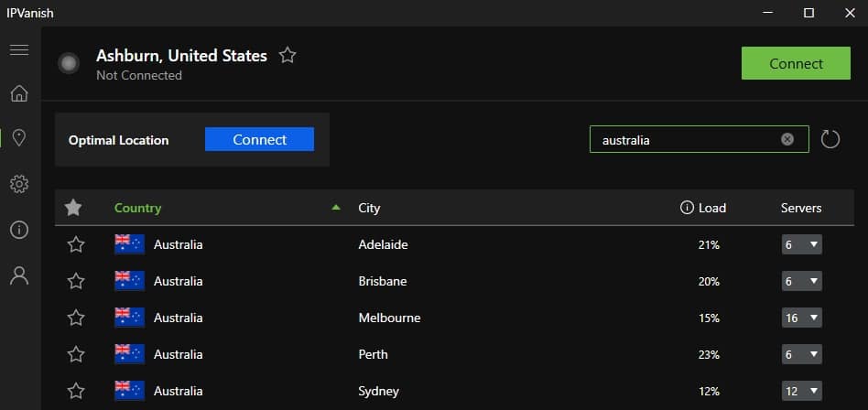This screenshot has height=410, width=868.
Task: Favorite the Sydney server row
Action: (76, 391)
